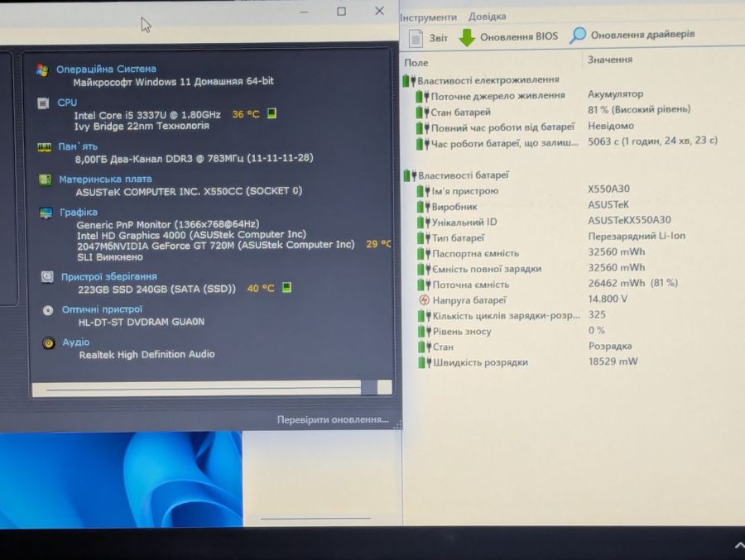Click the battery icon beside Виробник
This screenshot has height=560, width=745.
[x=423, y=207]
